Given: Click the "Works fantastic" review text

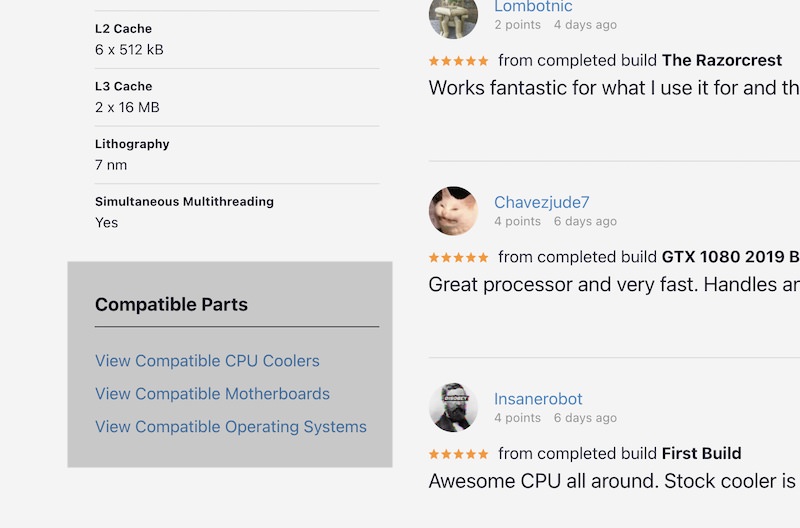Looking at the screenshot, I should click(x=613, y=88).
